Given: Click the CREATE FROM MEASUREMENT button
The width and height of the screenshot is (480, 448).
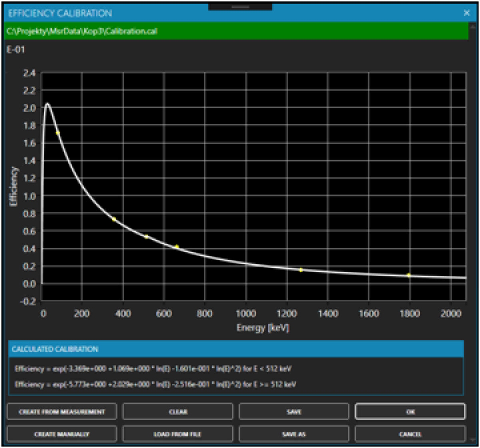Looking at the screenshot, I should coord(62,411).
